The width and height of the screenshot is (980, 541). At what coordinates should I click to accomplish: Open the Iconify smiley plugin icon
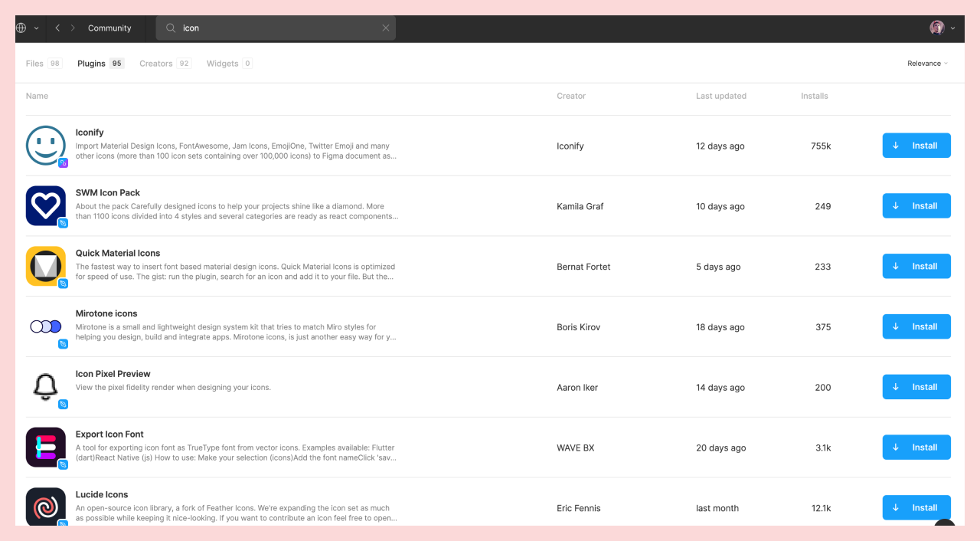click(46, 146)
